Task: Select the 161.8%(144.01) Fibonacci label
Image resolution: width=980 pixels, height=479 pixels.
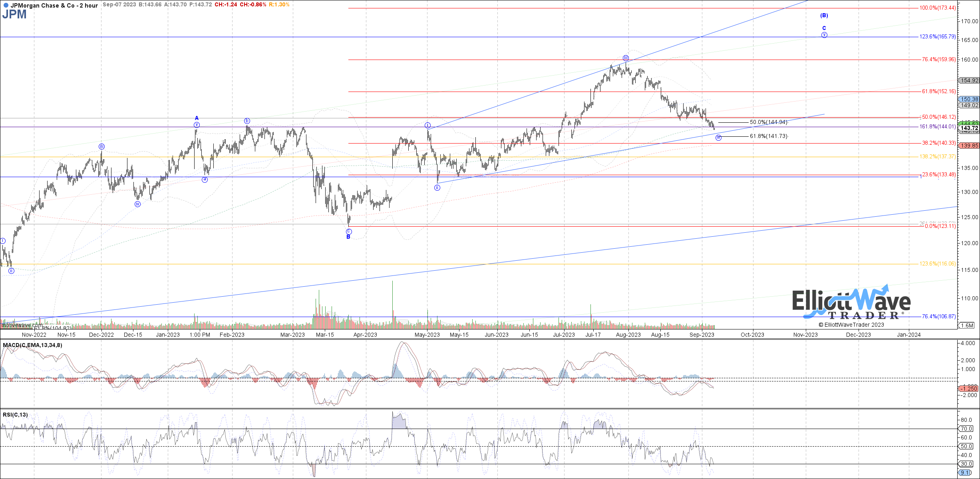Action: [938, 127]
